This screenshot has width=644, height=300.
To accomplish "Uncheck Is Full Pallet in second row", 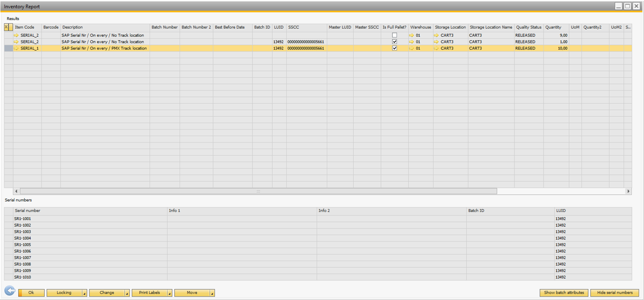I will coord(394,42).
